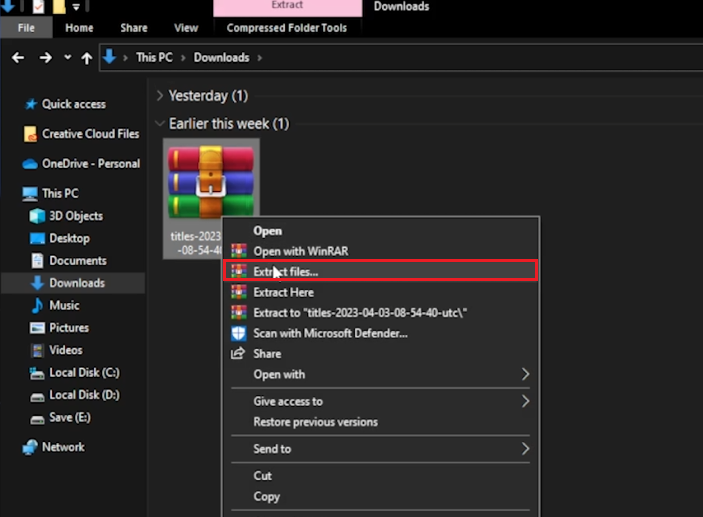Open the File ribbon tab
Viewport: 703px width, 517px height.
[x=26, y=28]
